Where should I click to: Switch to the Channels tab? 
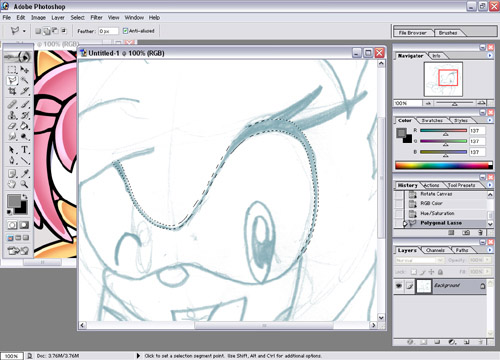[435, 250]
